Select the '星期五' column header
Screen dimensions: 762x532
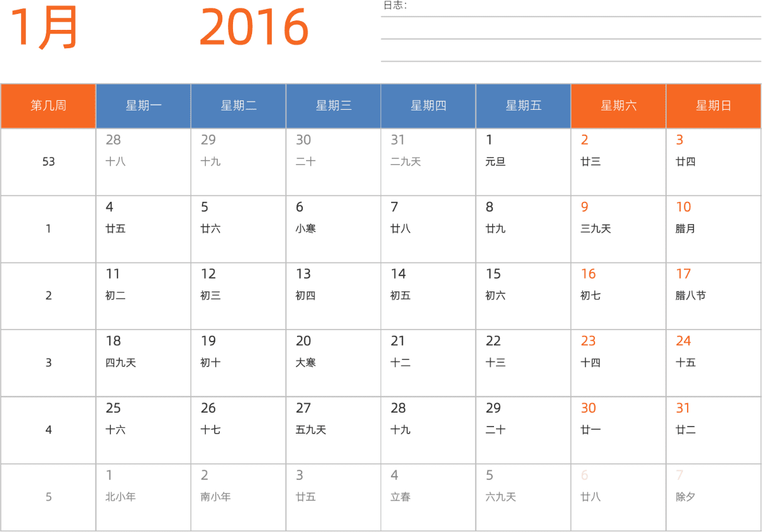click(523, 106)
